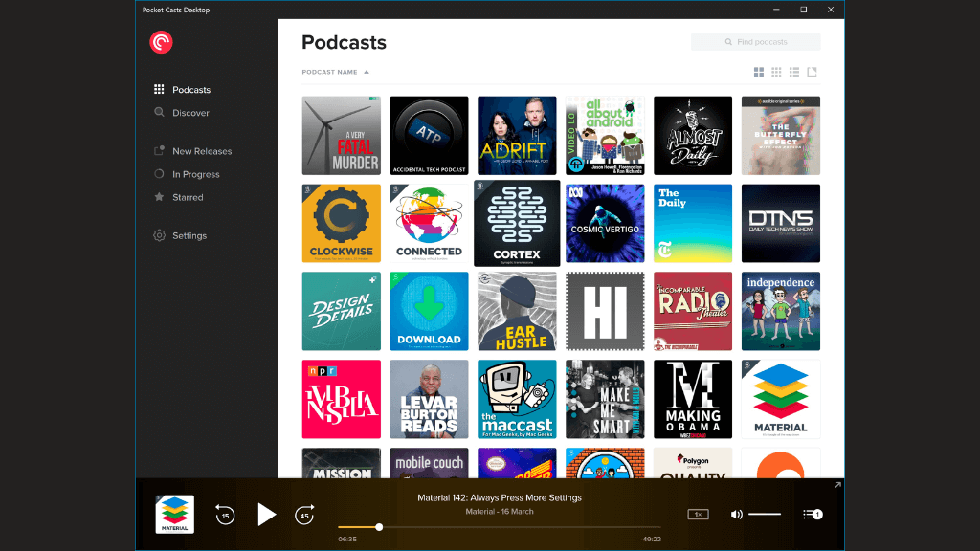This screenshot has width=980, height=551.
Task: Open the Adrift podcast
Action: 517,136
